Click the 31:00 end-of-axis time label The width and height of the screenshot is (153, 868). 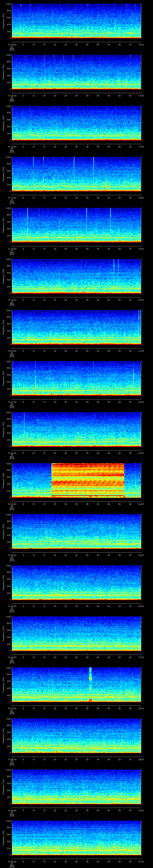point(141,861)
